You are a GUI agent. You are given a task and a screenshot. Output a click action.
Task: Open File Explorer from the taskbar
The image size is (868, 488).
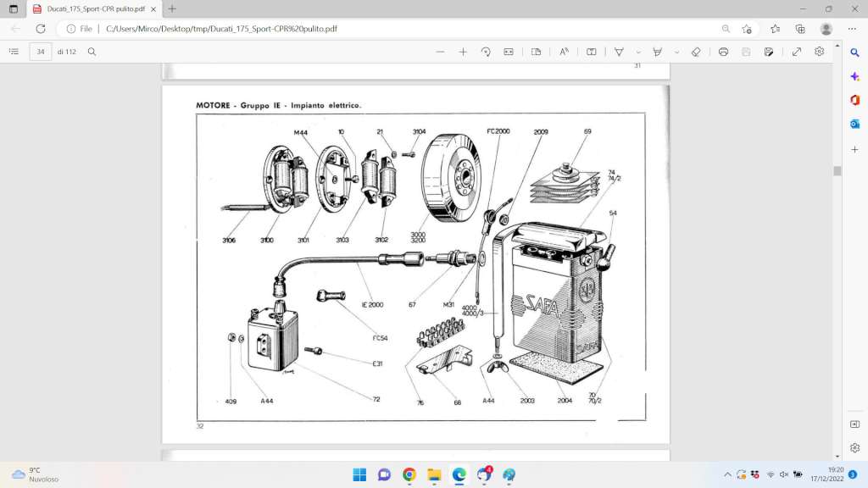pos(434,474)
